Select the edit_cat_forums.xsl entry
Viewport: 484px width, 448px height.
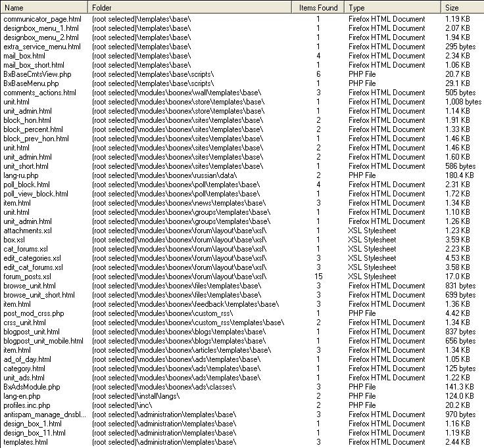(33, 267)
